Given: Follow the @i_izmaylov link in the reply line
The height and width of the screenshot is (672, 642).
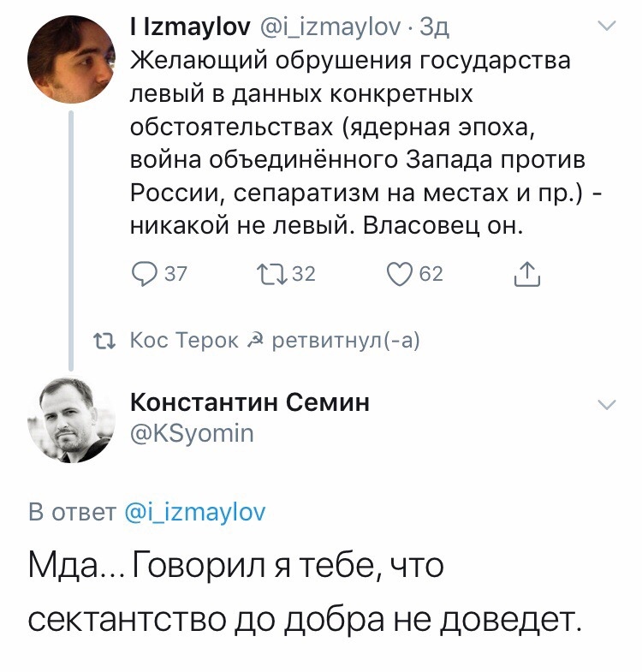Looking at the screenshot, I should pos(195,513).
